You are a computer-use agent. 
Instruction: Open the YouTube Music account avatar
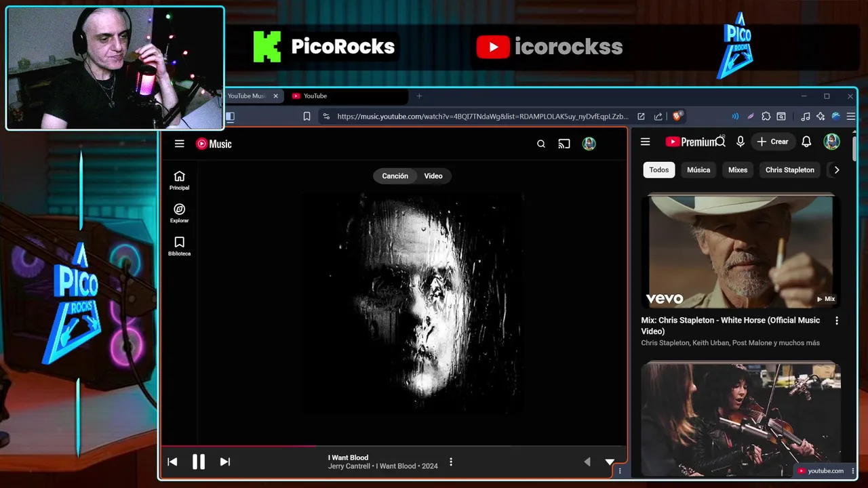(x=589, y=144)
